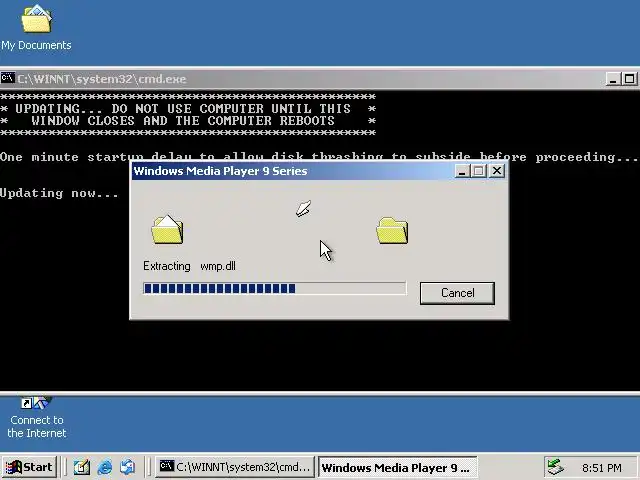Open the My Documents desktop folder
Screen dimensions: 640x480
coord(36,28)
